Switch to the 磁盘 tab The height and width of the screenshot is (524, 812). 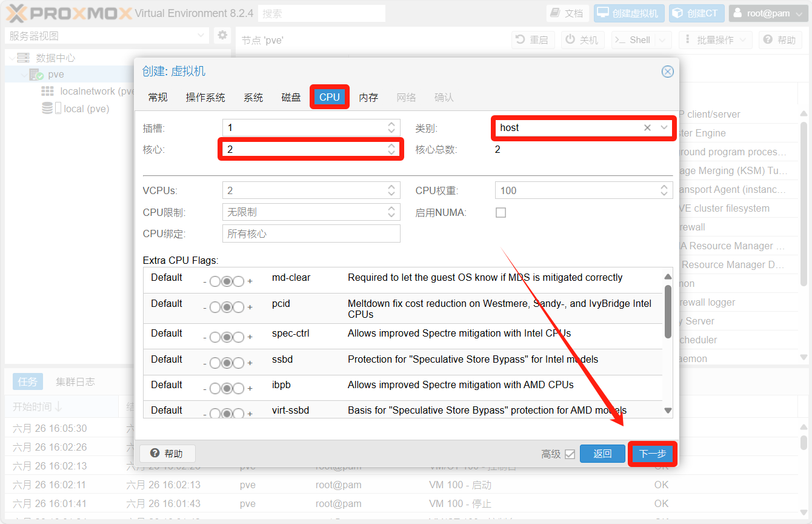[291, 98]
